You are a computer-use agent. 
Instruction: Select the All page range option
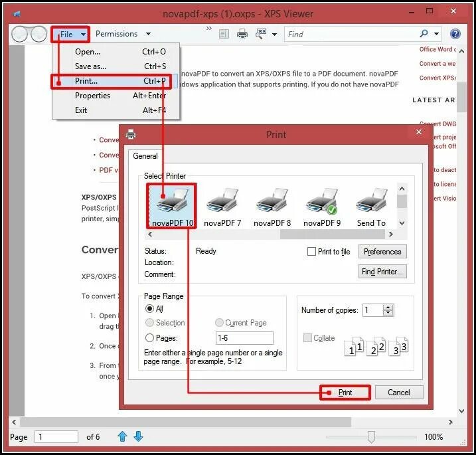pyautogui.click(x=149, y=309)
